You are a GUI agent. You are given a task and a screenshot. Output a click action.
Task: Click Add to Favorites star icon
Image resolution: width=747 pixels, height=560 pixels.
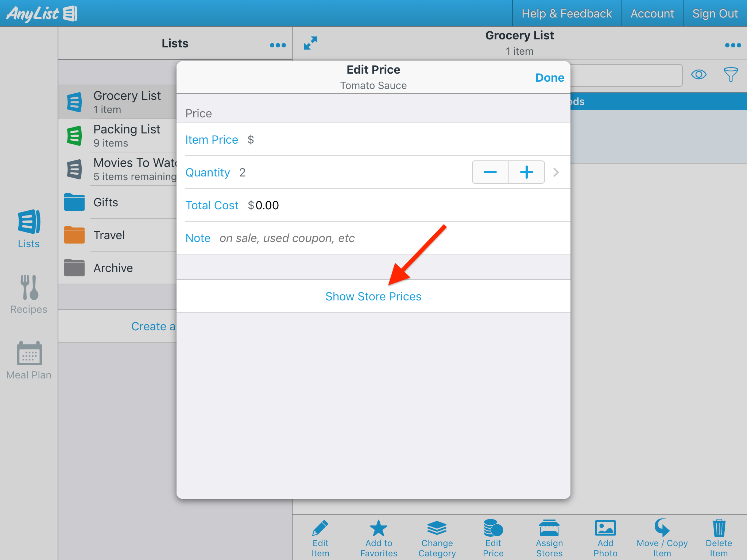coord(379,528)
